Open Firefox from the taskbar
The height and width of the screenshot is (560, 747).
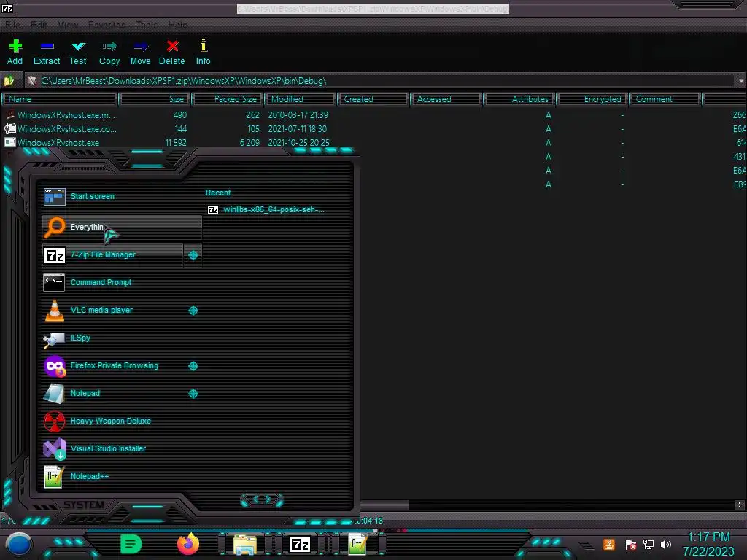[188, 544]
